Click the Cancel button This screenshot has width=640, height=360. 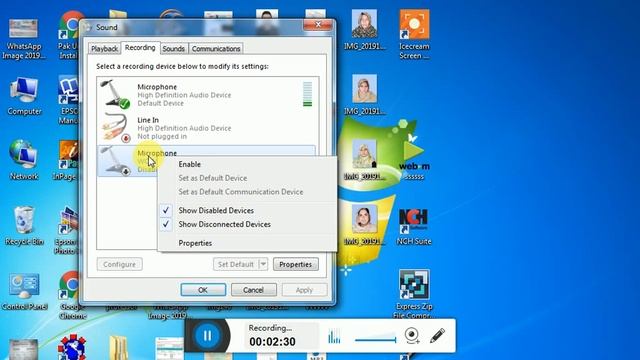tap(253, 290)
